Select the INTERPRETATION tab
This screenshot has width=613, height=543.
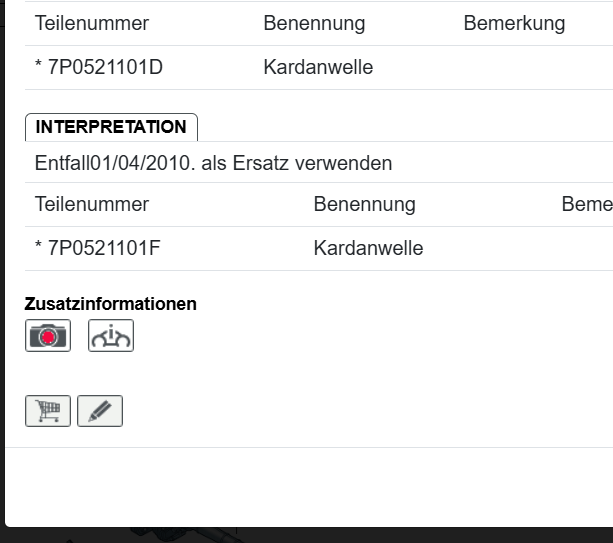(111, 127)
